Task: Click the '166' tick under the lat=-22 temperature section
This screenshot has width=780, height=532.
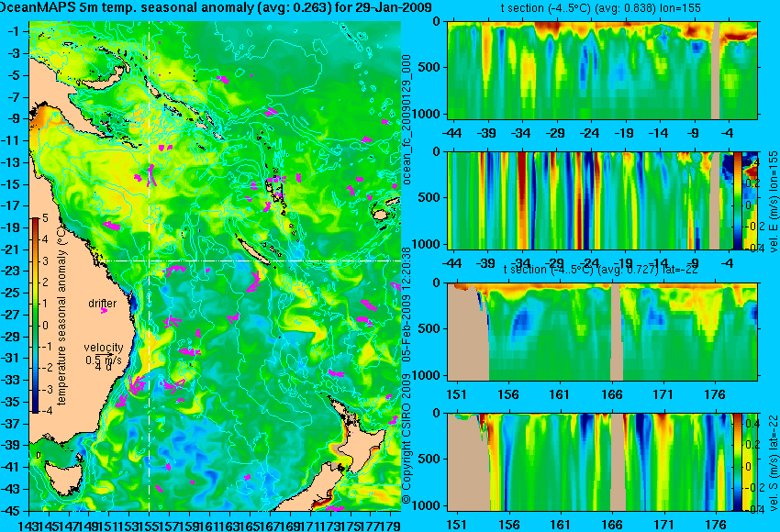Action: [611, 394]
